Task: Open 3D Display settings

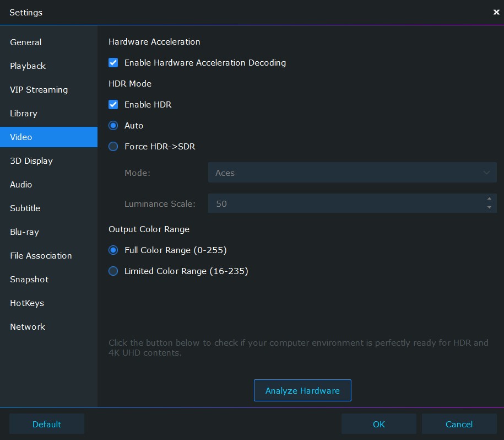Action: (48, 161)
